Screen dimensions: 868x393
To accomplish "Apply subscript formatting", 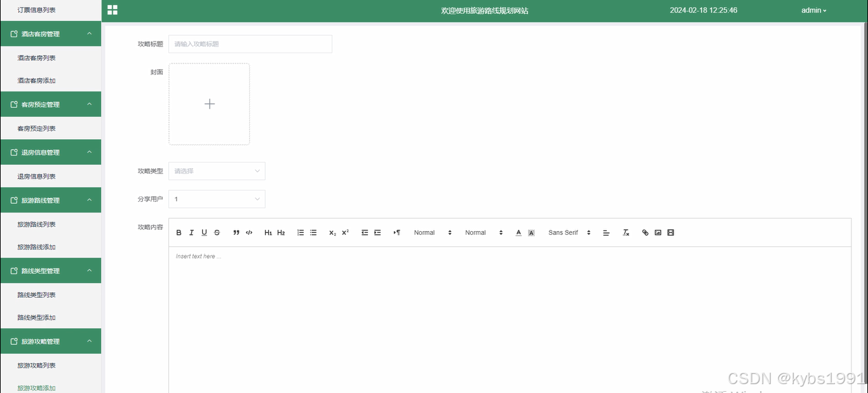I will 332,232.
